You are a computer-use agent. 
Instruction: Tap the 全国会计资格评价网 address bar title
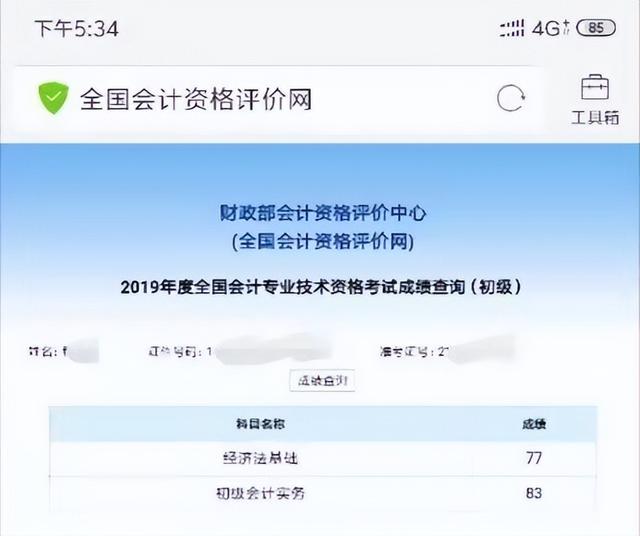pyautogui.click(x=196, y=99)
